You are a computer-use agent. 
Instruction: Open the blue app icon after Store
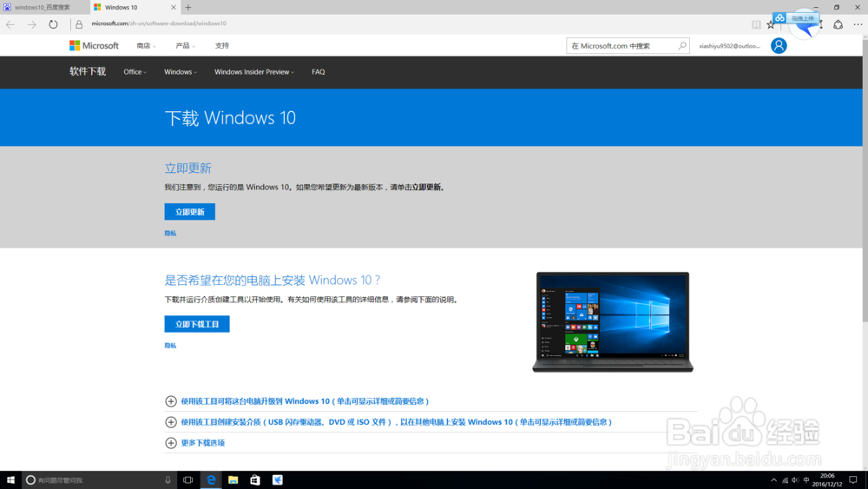tap(278, 479)
